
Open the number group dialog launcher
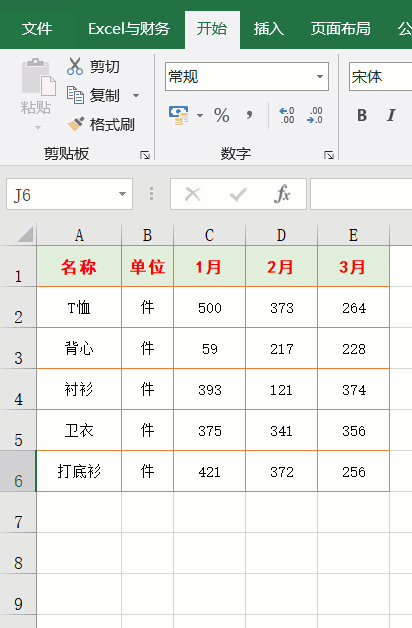pos(329,155)
